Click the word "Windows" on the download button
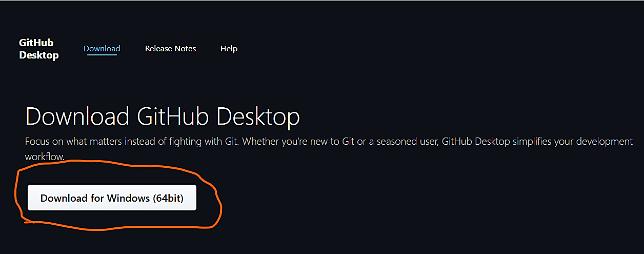The image size is (644, 254). [x=128, y=198]
